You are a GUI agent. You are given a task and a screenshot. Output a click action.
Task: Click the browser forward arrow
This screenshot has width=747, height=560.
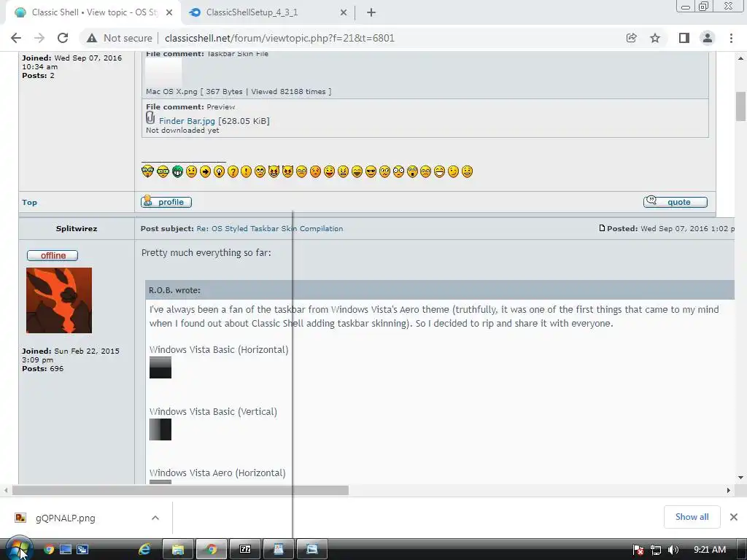(x=39, y=38)
